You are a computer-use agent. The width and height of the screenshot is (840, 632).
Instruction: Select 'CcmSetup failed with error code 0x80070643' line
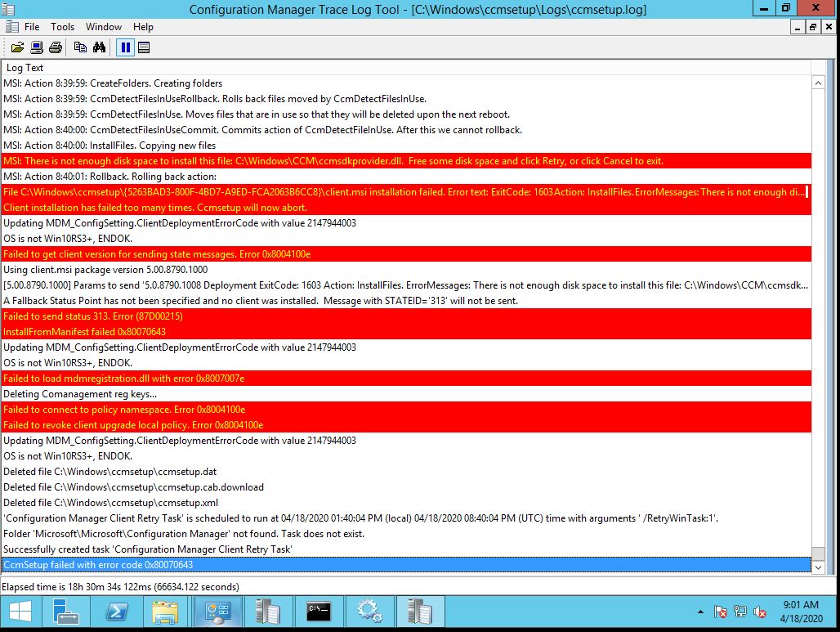point(406,565)
